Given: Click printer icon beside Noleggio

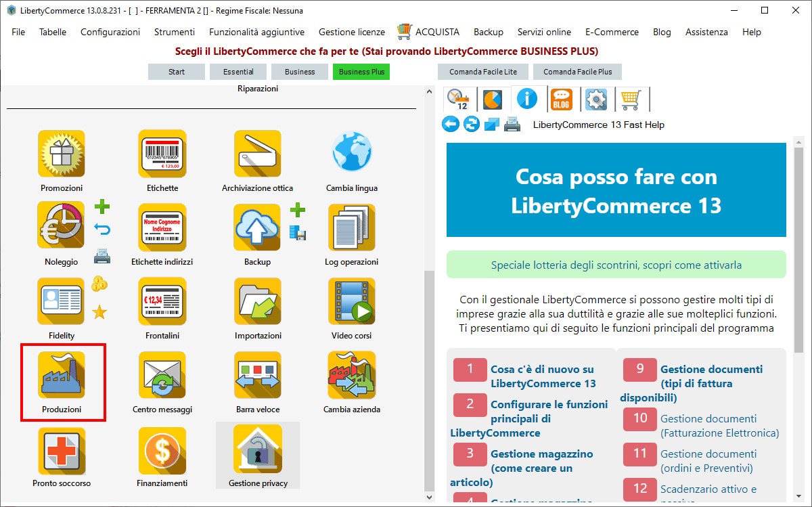Looking at the screenshot, I should 101,256.
